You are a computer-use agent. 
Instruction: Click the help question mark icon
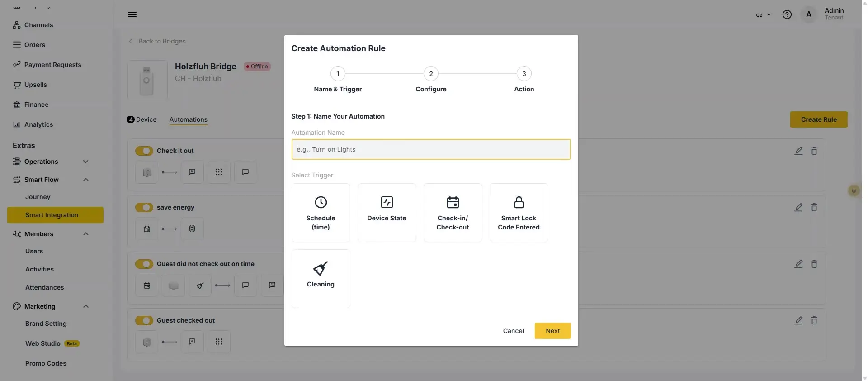tap(787, 14)
